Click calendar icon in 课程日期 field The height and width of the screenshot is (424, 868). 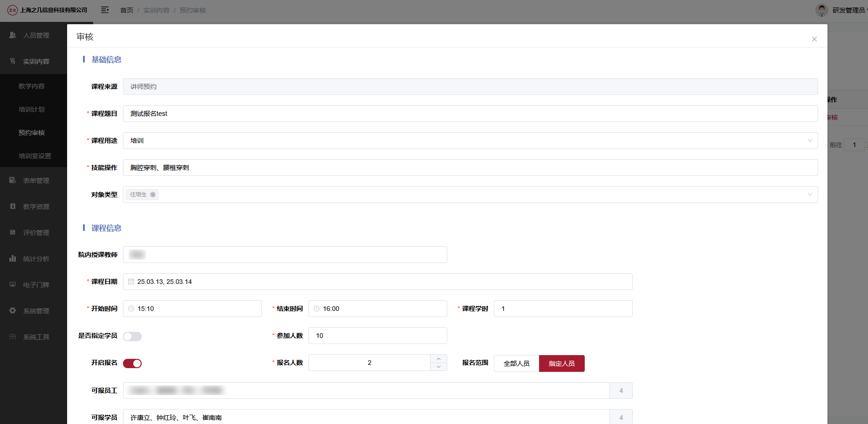point(131,282)
